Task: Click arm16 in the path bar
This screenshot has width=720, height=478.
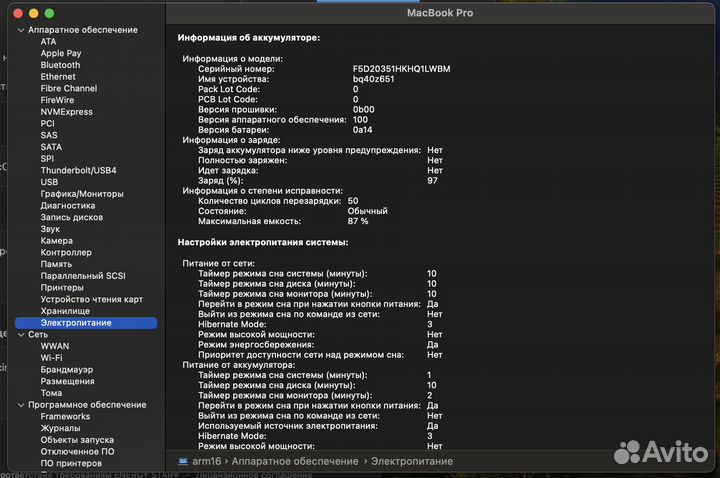Action: [207, 461]
